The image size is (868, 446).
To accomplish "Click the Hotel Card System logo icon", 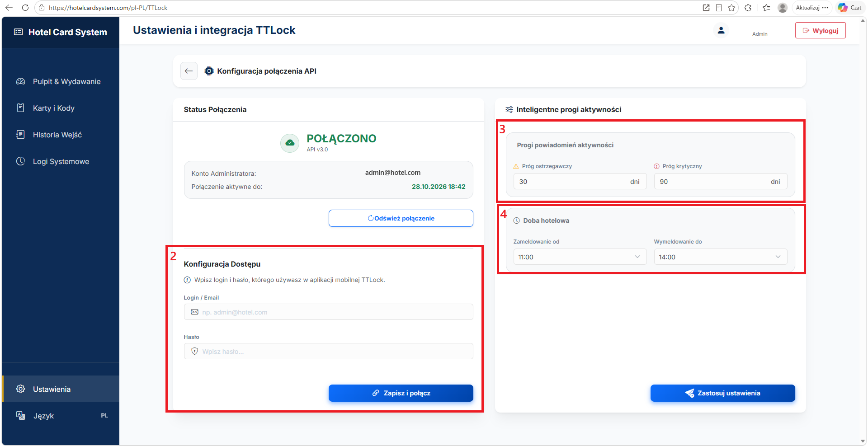I will coord(19,32).
